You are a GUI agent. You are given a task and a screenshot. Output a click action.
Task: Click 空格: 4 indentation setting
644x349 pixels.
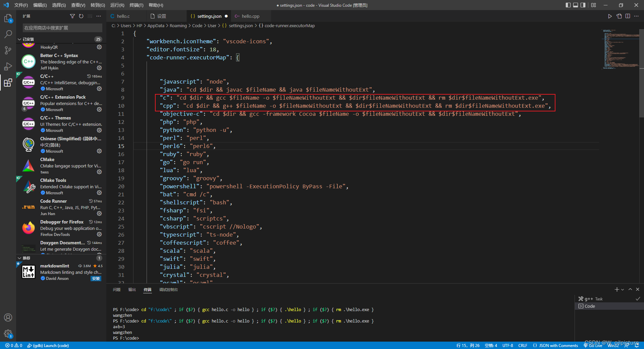pos(491,345)
